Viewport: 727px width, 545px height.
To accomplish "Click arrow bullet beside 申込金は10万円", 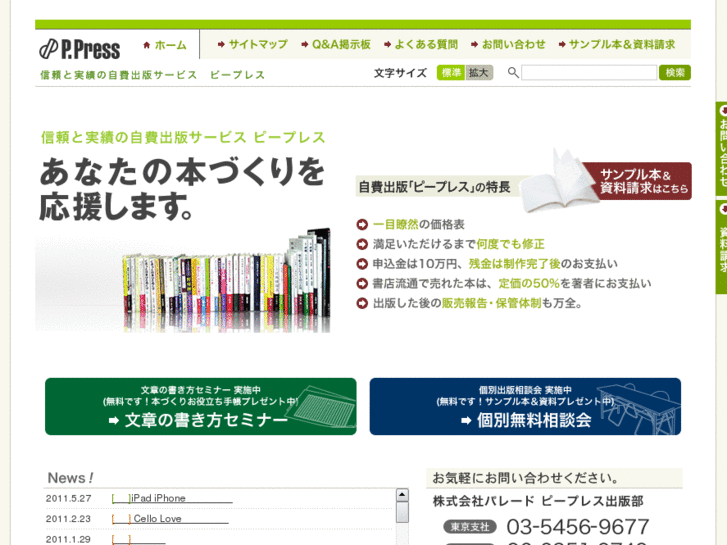I will [x=362, y=264].
